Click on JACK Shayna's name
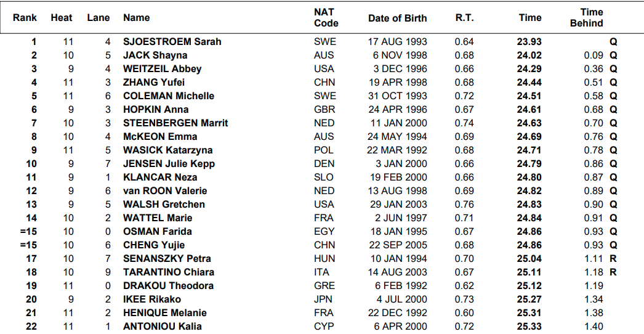This screenshot has height=334, width=644. pos(155,55)
